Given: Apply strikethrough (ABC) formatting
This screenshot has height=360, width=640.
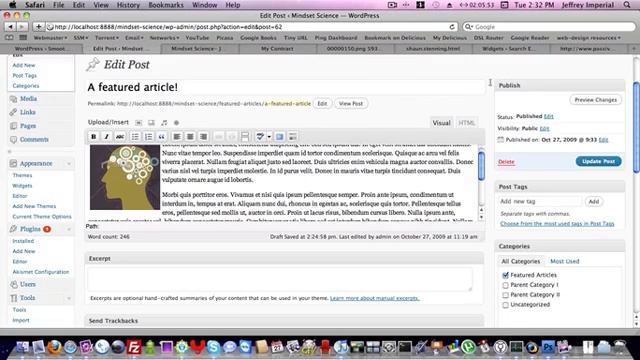Looking at the screenshot, I should (120, 137).
